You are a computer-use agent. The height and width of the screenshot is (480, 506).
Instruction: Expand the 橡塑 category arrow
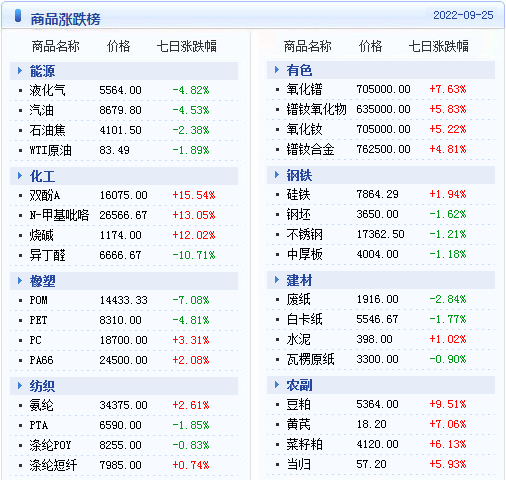click(20, 281)
